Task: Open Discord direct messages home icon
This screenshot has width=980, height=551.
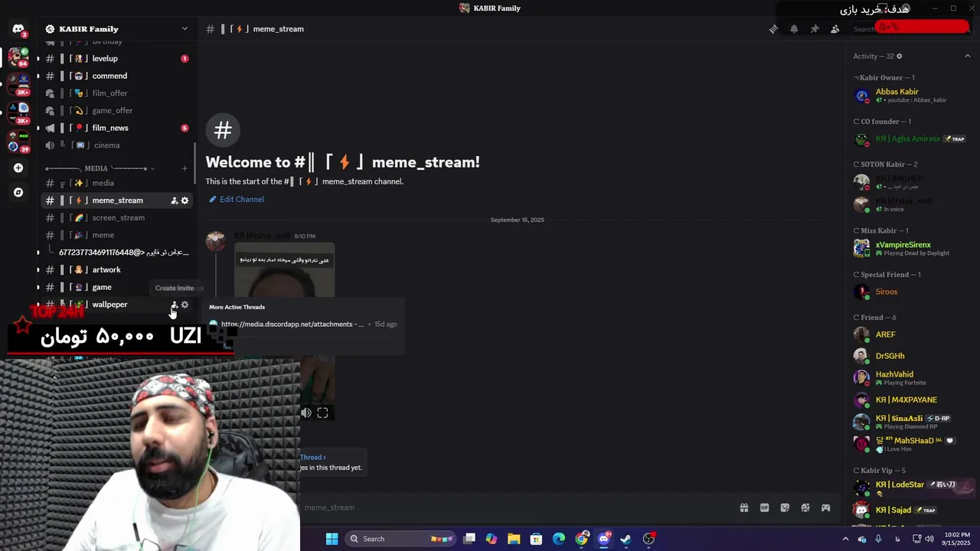Action: [18, 29]
